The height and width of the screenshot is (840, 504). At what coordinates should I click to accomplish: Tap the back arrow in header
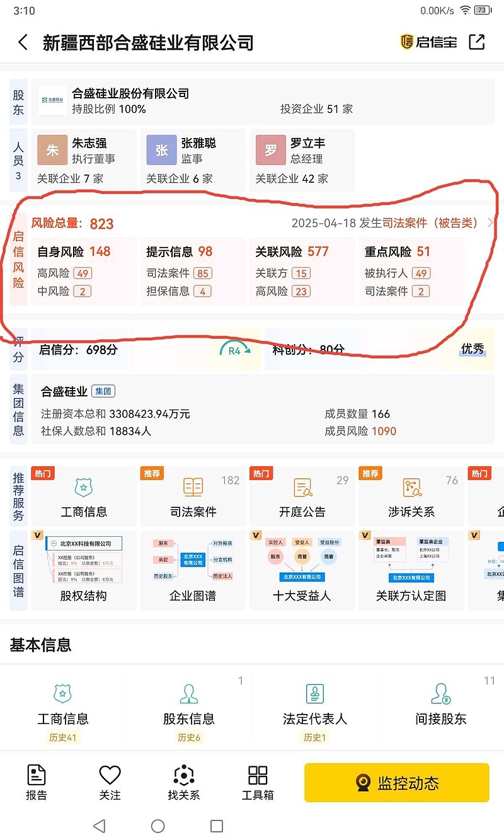point(23,42)
